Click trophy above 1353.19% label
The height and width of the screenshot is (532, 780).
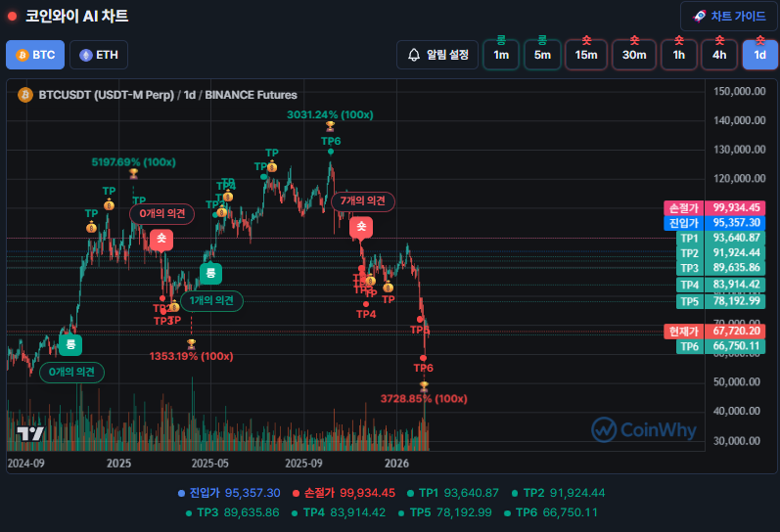[191, 343]
